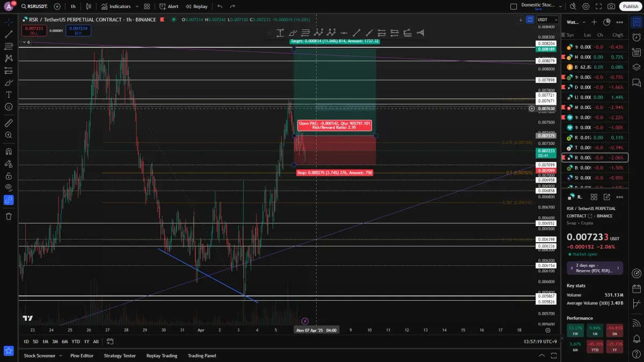Click the RSRUSDT symbol search field

pyautogui.click(x=36, y=6)
